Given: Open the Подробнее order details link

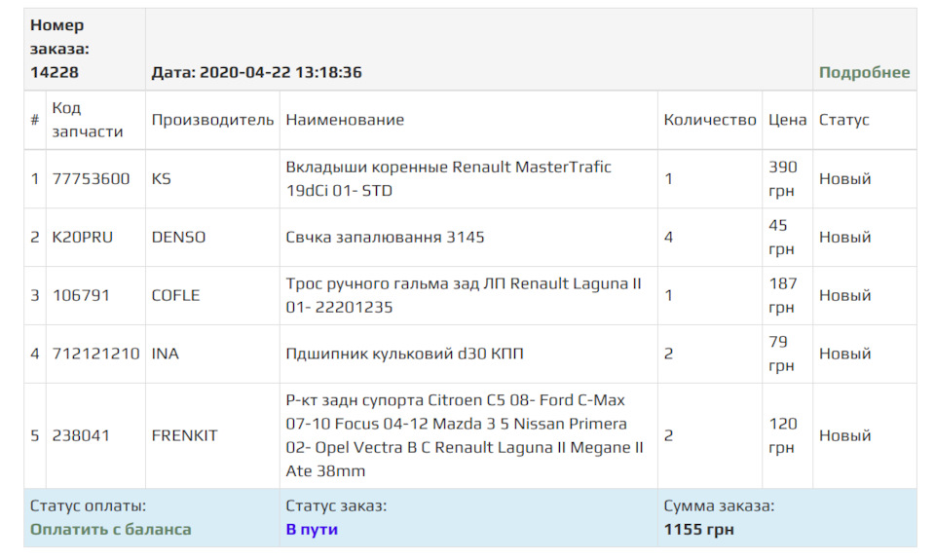Looking at the screenshot, I should [864, 73].
